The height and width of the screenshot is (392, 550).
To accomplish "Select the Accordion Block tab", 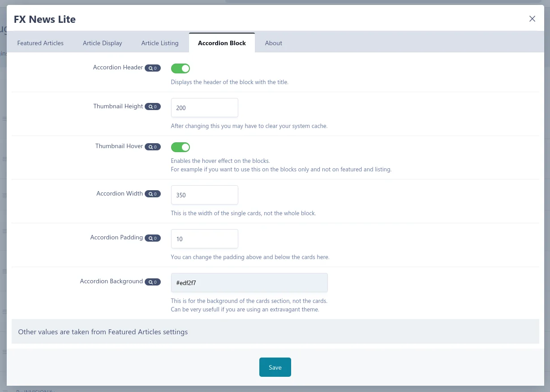I will pyautogui.click(x=222, y=43).
